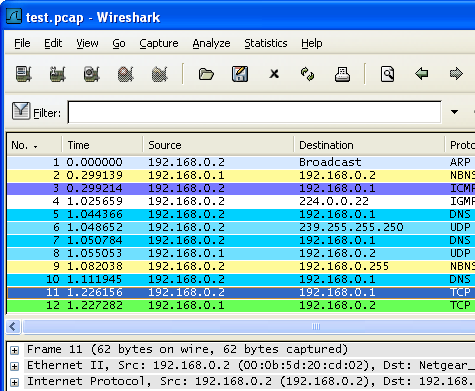
Task: Click the restart capture icon
Action: click(x=160, y=74)
